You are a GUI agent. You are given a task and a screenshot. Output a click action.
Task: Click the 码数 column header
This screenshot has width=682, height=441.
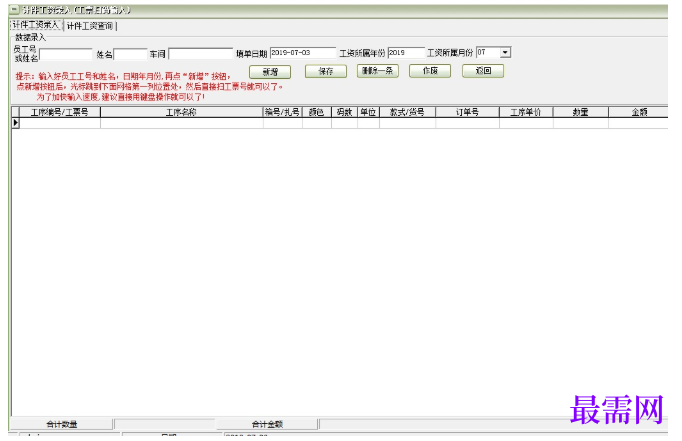344,112
